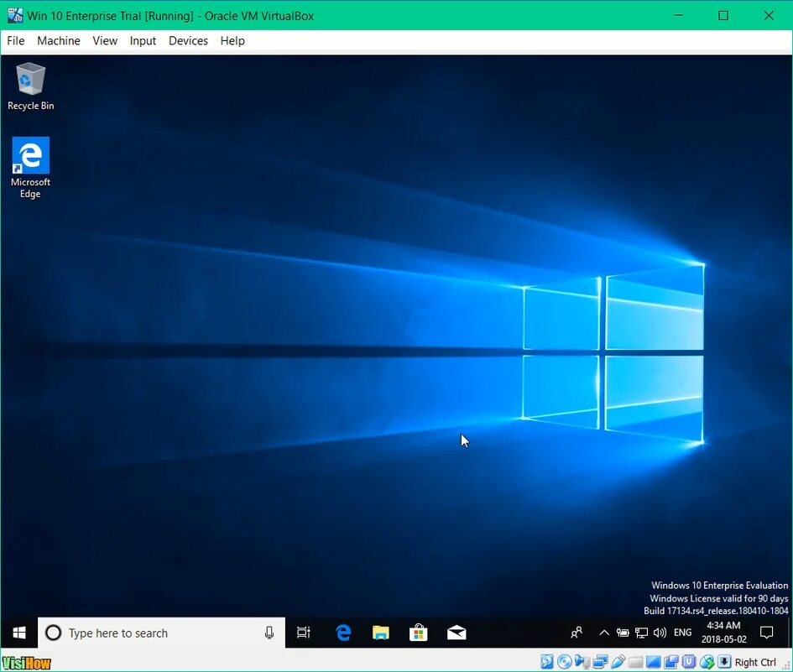Click the display status icon
Image resolution: width=793 pixels, height=672 pixels.
[x=653, y=662]
